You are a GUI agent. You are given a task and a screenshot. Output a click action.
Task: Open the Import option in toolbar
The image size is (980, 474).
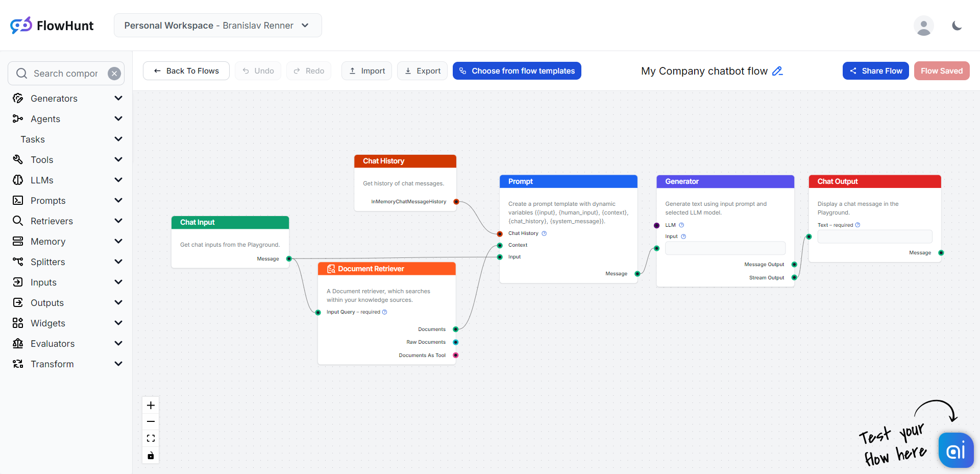tap(366, 71)
